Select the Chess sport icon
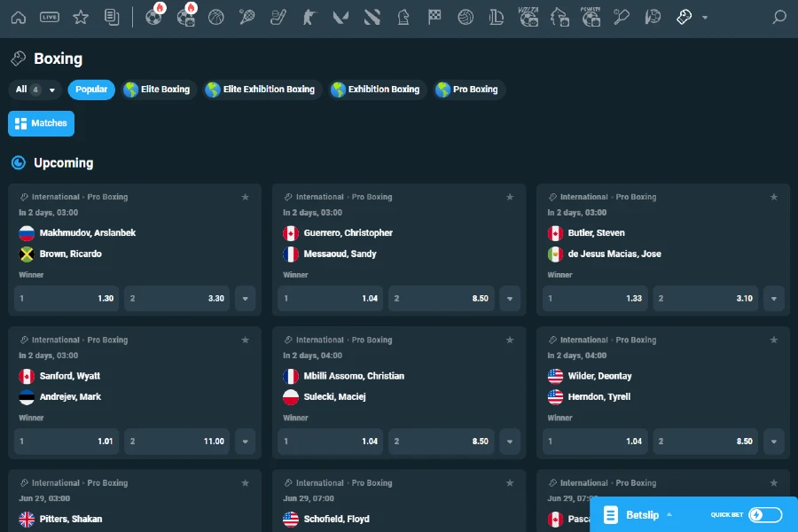Viewport: 798px width, 532px height. 403,16
